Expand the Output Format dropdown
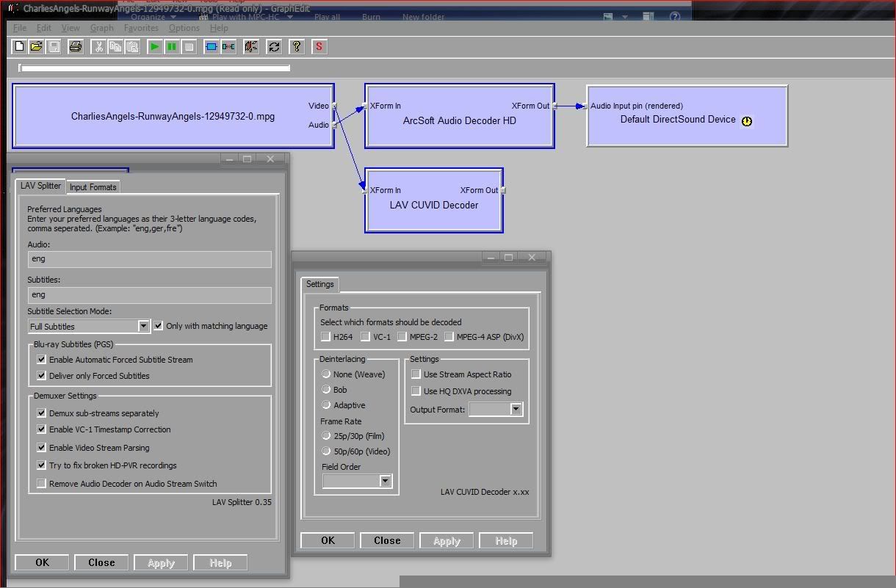The width and height of the screenshot is (896, 588). pos(516,410)
